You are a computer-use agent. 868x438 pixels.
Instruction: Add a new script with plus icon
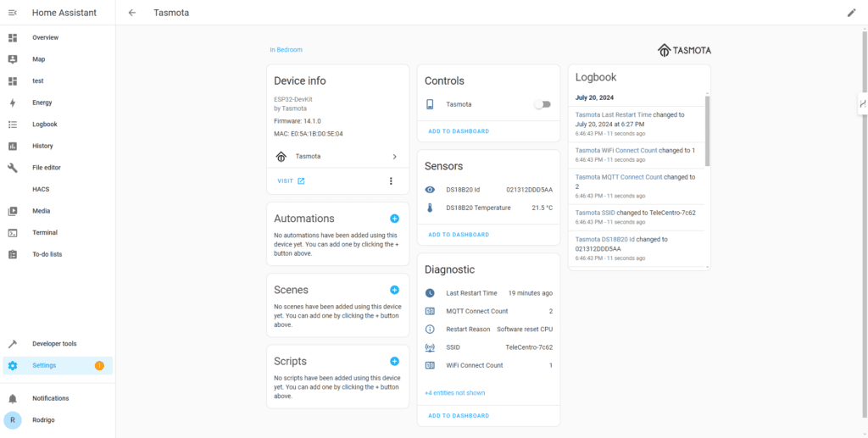point(394,362)
